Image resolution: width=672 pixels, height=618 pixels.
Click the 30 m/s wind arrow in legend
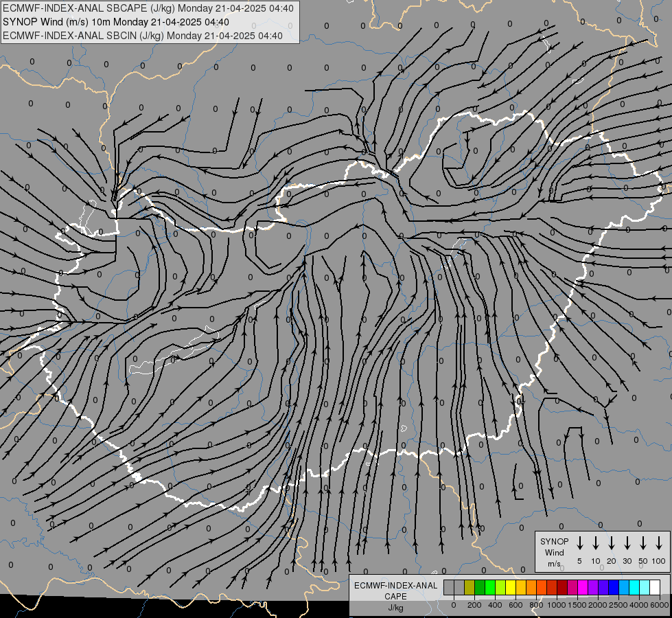627,542
